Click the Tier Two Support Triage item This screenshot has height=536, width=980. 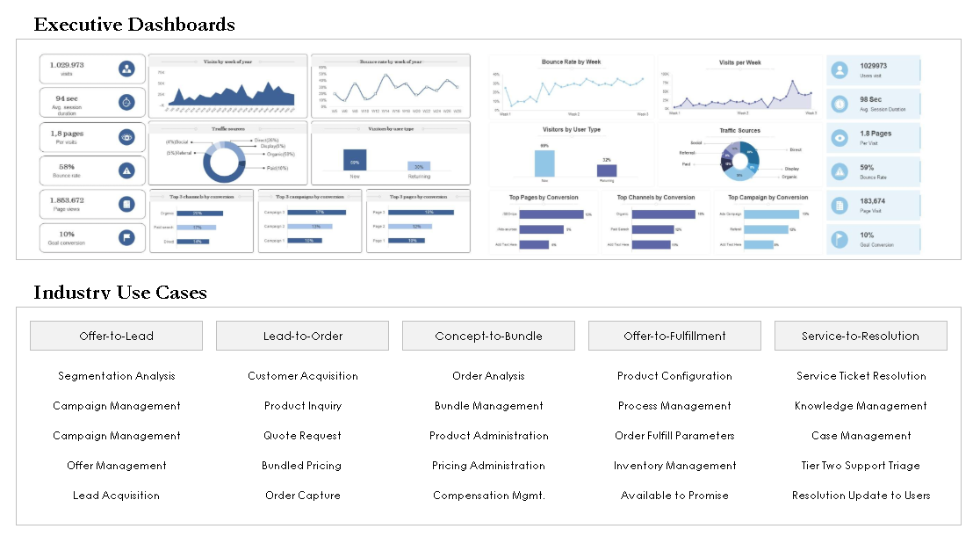tap(861, 466)
